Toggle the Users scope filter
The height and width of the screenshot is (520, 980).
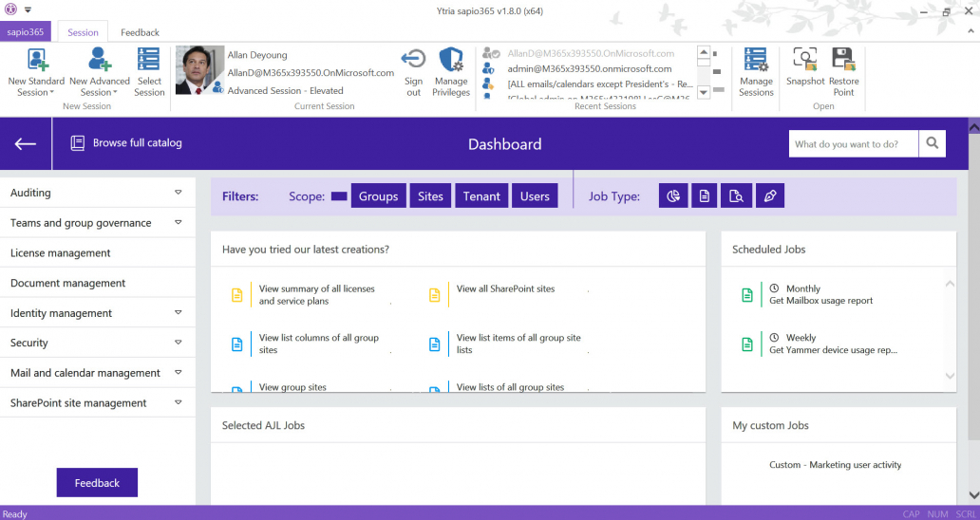pyautogui.click(x=535, y=196)
